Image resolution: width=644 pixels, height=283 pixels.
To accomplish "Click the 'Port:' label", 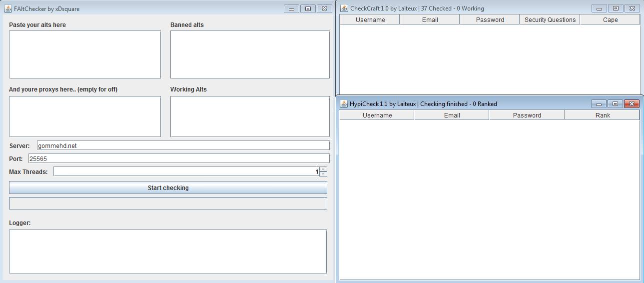I will pos(16,158).
